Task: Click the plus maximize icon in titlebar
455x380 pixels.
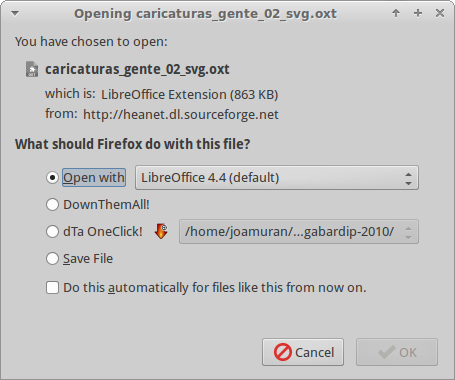Action: point(418,13)
